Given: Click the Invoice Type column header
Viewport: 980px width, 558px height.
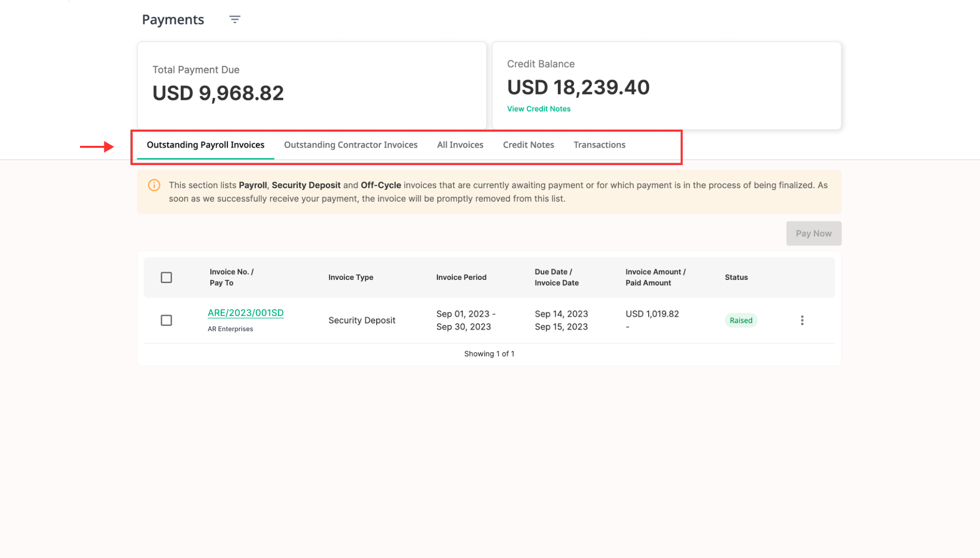Looking at the screenshot, I should point(350,277).
